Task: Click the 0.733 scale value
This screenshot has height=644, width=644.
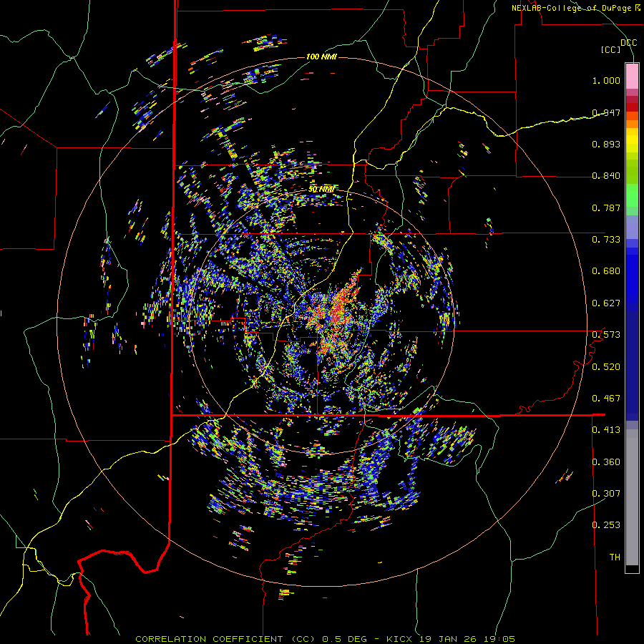Action: (606, 240)
